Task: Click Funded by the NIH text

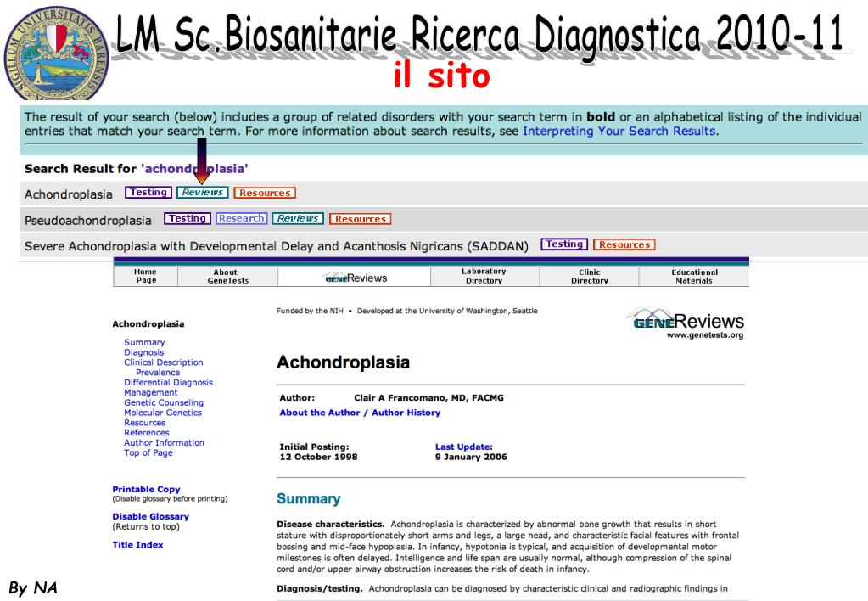Action: click(x=310, y=311)
